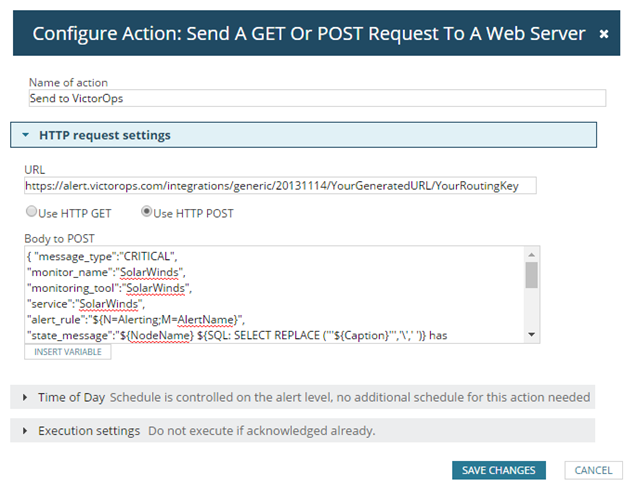This screenshot has width=624, height=487.
Task: Click the Execution settings expand arrow
Action: tap(25, 431)
